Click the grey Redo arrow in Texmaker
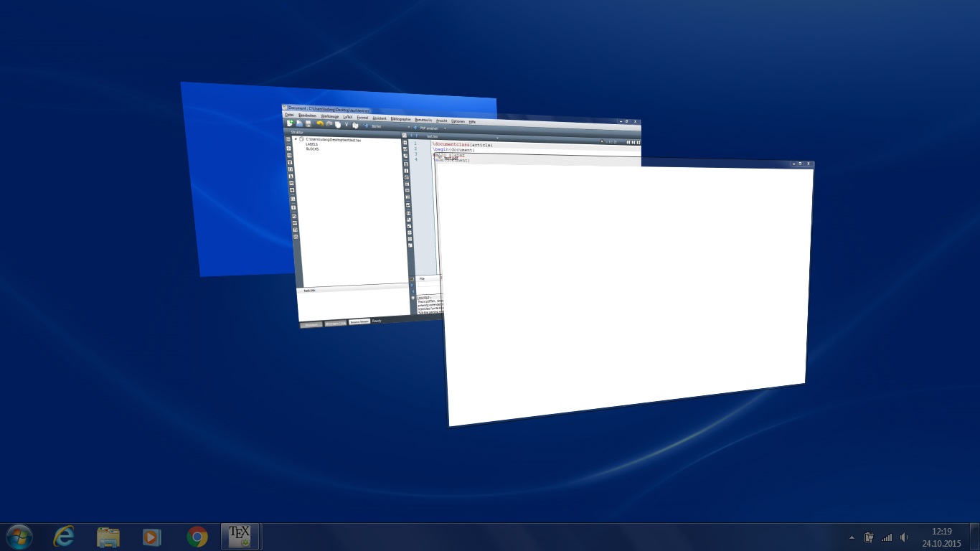This screenshot has width=980, height=551. 329,123
